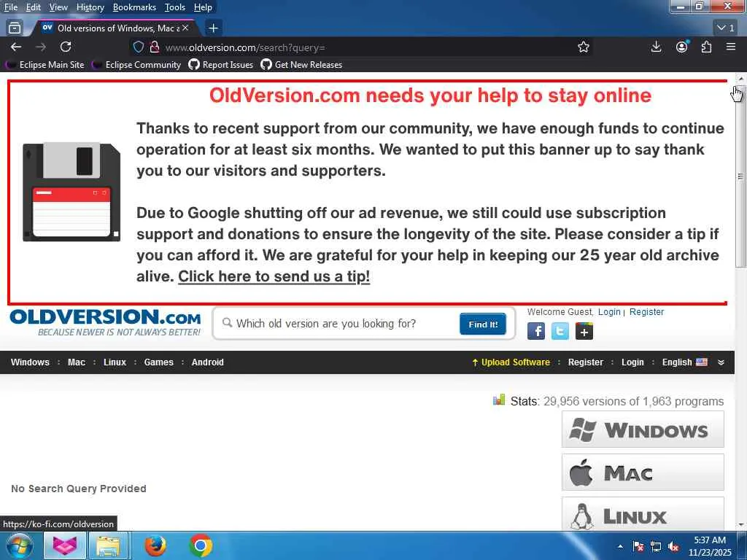747x560 pixels.
Task: Click the Find It! button
Action: [483, 324]
